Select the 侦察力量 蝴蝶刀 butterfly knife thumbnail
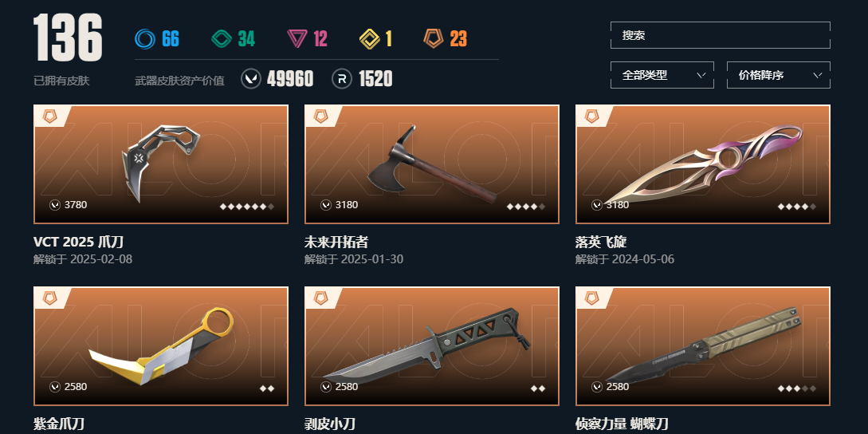This screenshot has height=434, width=868. pos(703,346)
